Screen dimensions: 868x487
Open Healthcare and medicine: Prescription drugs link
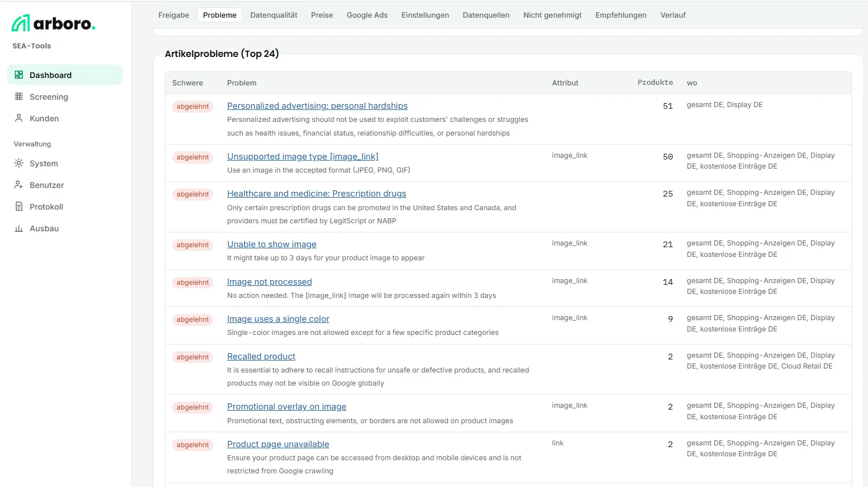pos(316,193)
